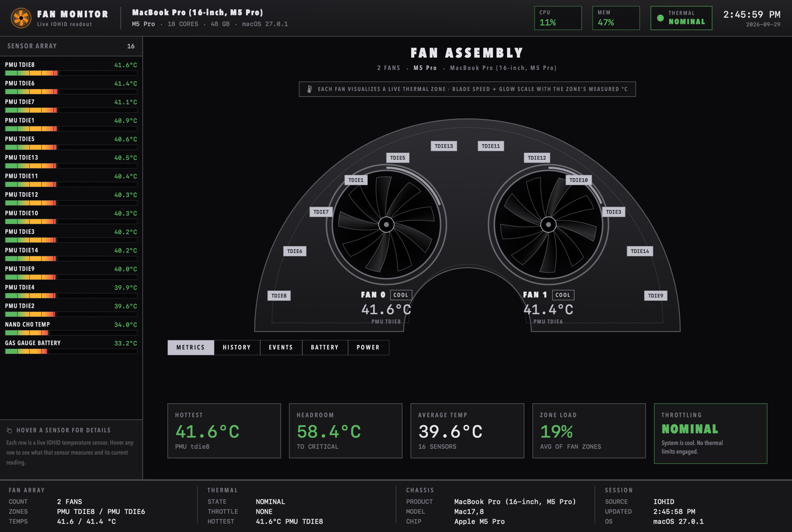Image resolution: width=792 pixels, height=532 pixels.
Task: Select the Fan 1 rotor graphic
Action: click(548, 225)
